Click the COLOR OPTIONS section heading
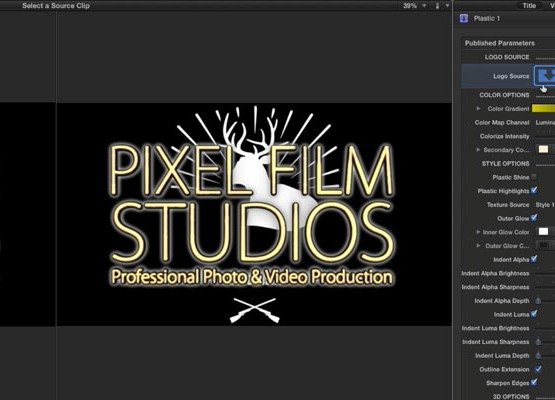This screenshot has width=555, height=400. tap(504, 95)
